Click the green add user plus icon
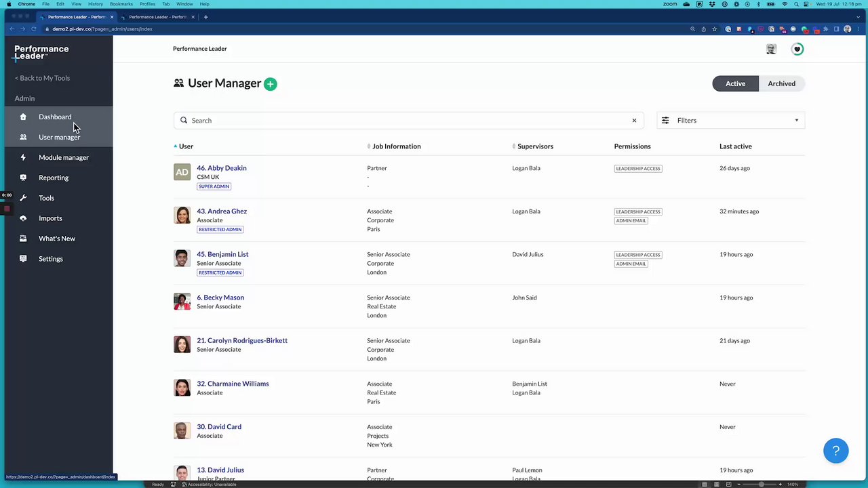The height and width of the screenshot is (488, 868). click(271, 84)
